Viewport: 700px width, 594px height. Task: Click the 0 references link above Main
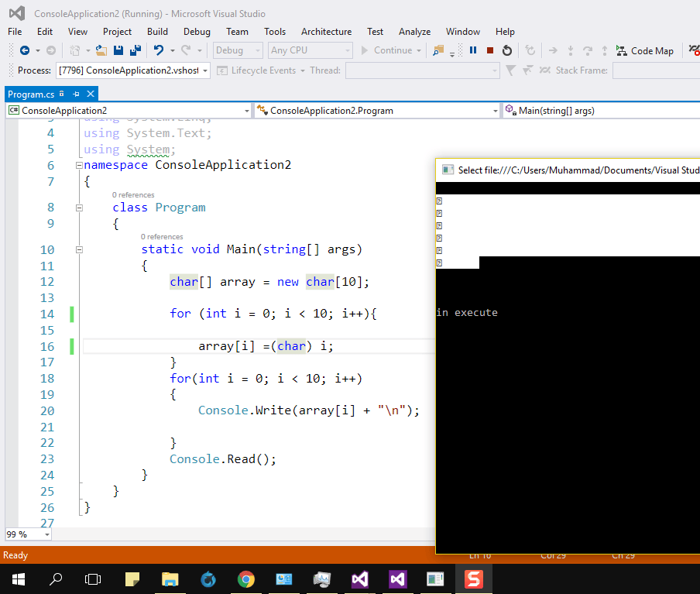pos(162,237)
